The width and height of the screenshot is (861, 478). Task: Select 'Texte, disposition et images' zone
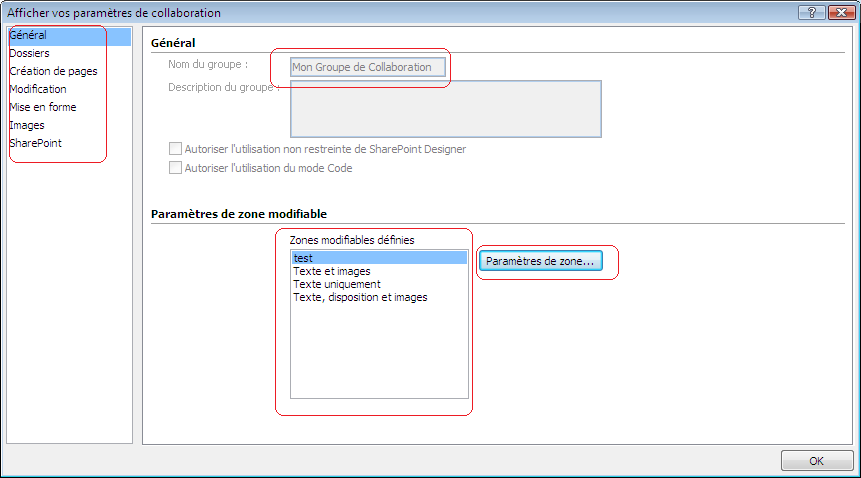tap(360, 297)
